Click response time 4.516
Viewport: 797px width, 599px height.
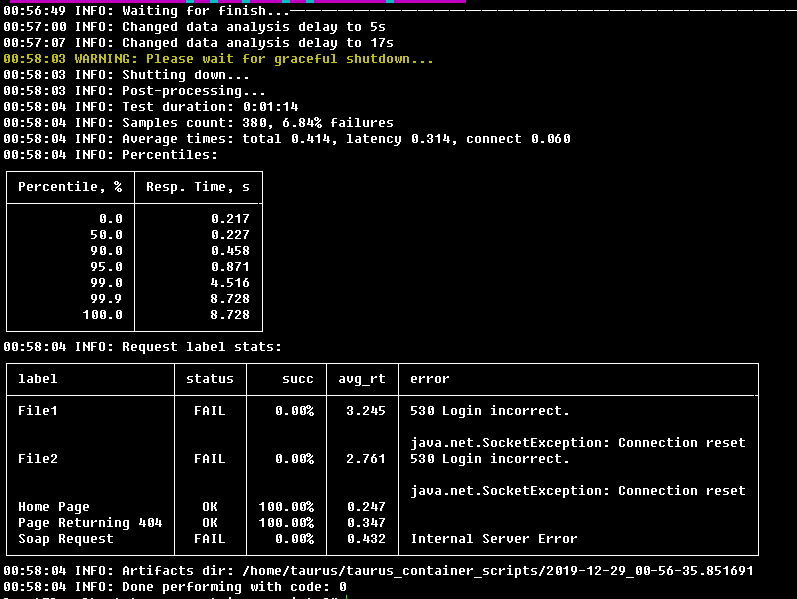click(230, 283)
